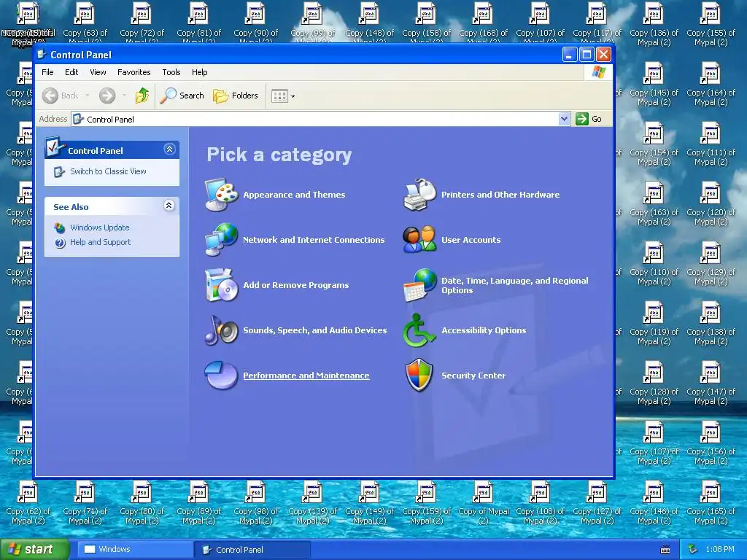This screenshot has width=747, height=560.
Task: Click the Security Center text link
Action: point(473,376)
